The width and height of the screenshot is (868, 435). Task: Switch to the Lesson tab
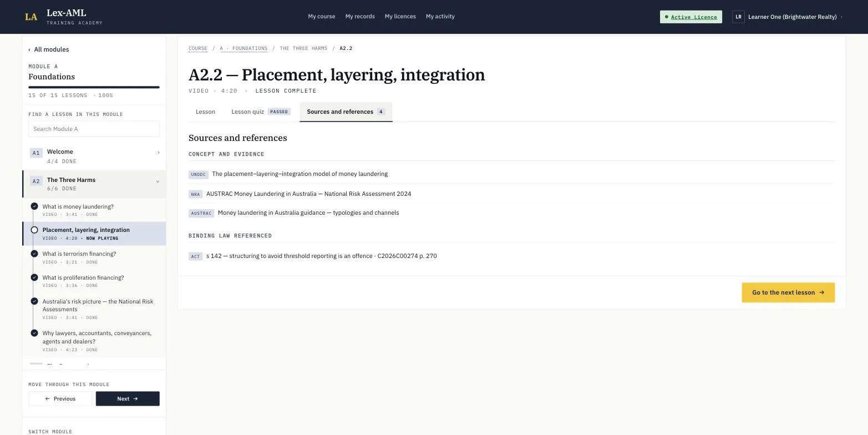205,112
